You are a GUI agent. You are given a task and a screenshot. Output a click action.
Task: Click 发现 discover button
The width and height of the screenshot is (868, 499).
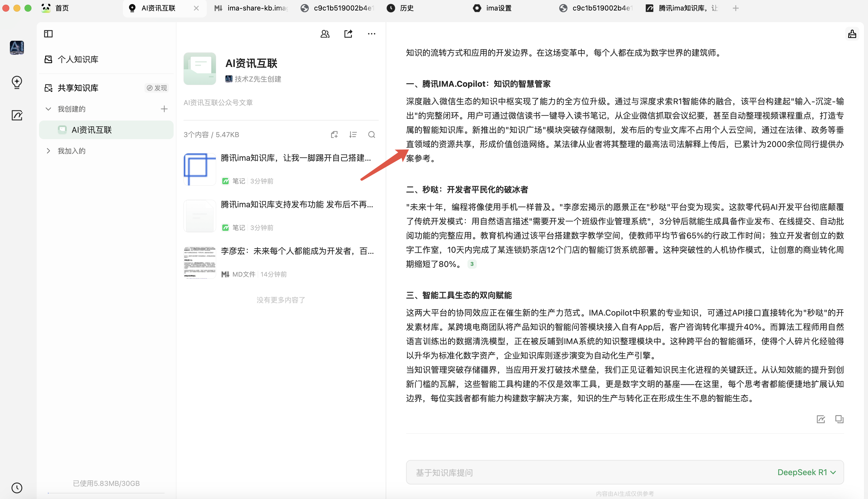[157, 88]
